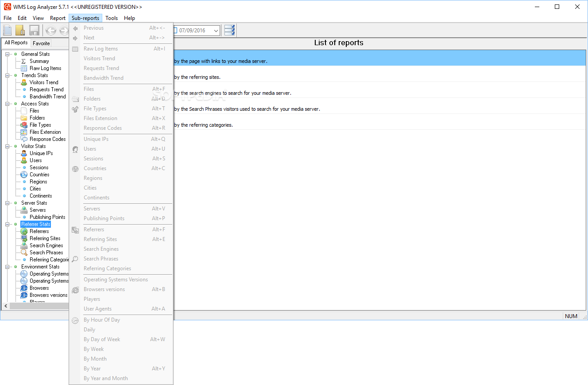Click the By Hour Of Day clock icon
The width and height of the screenshot is (588, 385).
click(x=75, y=320)
